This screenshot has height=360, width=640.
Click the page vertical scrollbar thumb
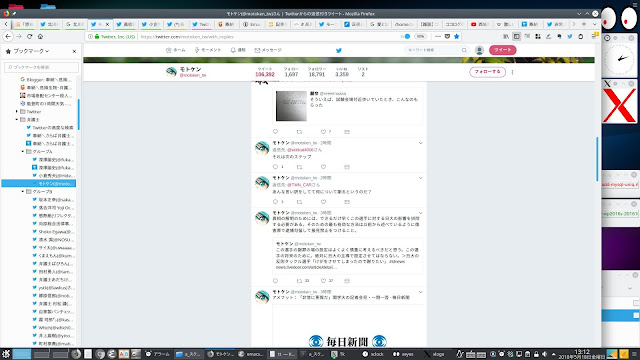[597, 159]
